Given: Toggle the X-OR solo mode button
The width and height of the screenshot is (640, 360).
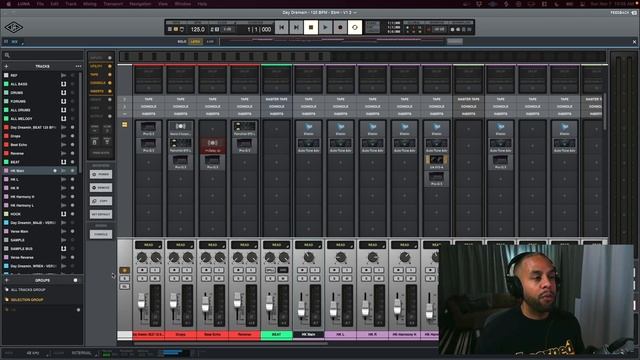Looking at the screenshot, I should pyautogui.click(x=210, y=42).
